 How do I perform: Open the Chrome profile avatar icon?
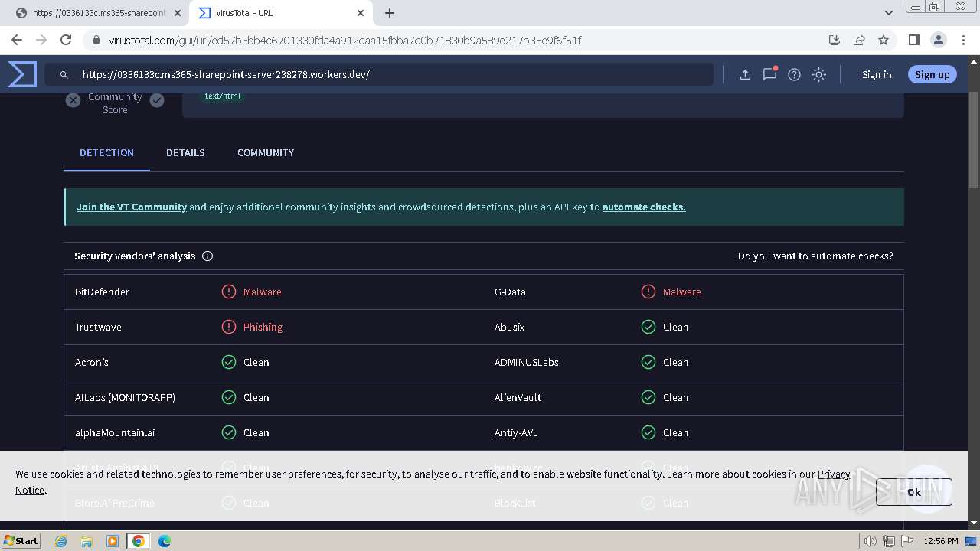click(938, 40)
